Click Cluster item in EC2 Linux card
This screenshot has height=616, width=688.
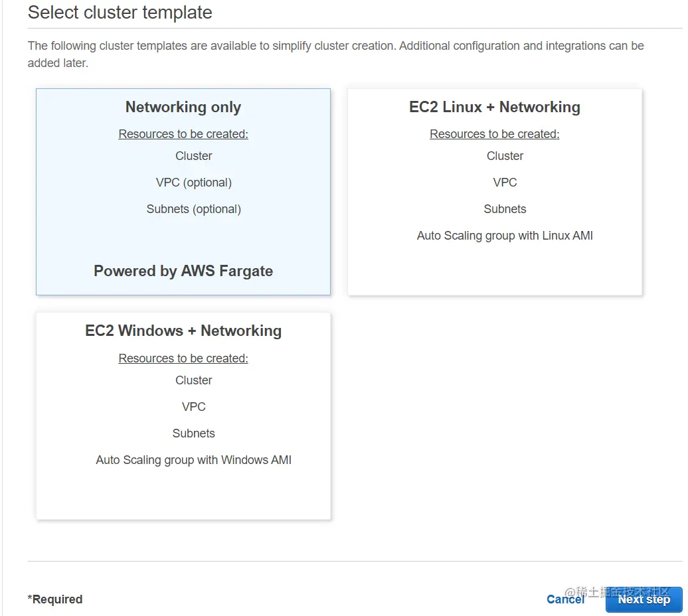click(505, 156)
